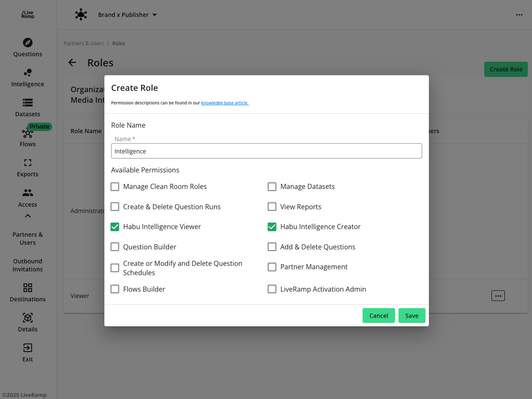Open the clean room Details icon
This screenshot has width=532, height=399.
click(x=27, y=318)
